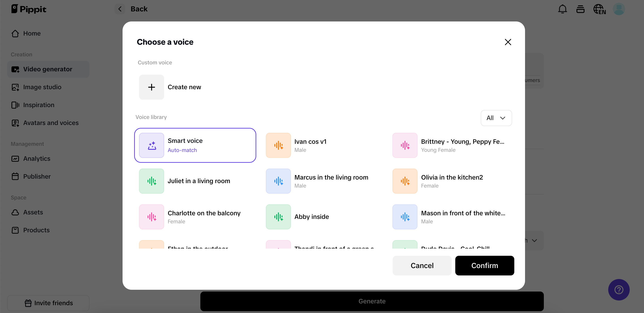Click the Smart voice sparkle thumbnail

tap(152, 145)
